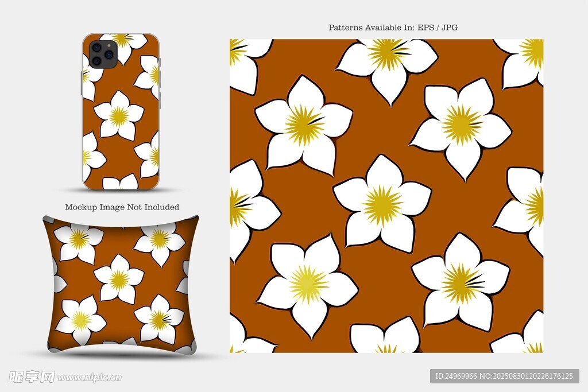
Task: Select the center flower on the phone case
Action: point(119,115)
